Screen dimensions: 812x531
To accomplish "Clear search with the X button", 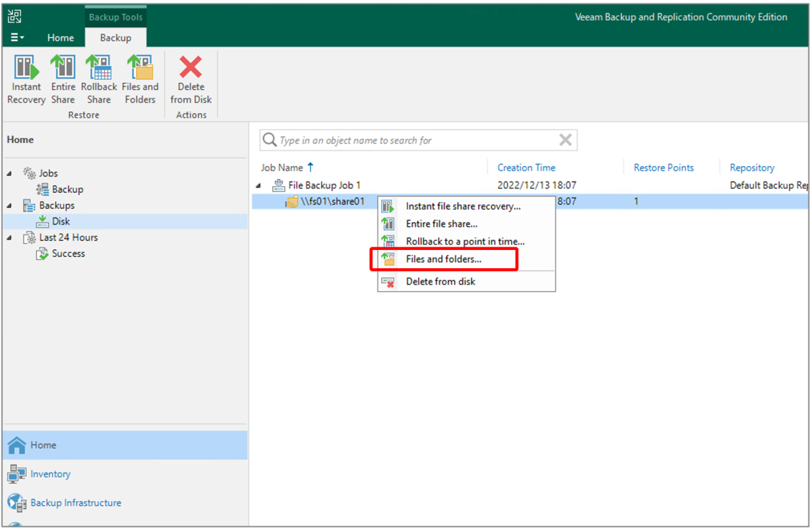I will pyautogui.click(x=566, y=140).
